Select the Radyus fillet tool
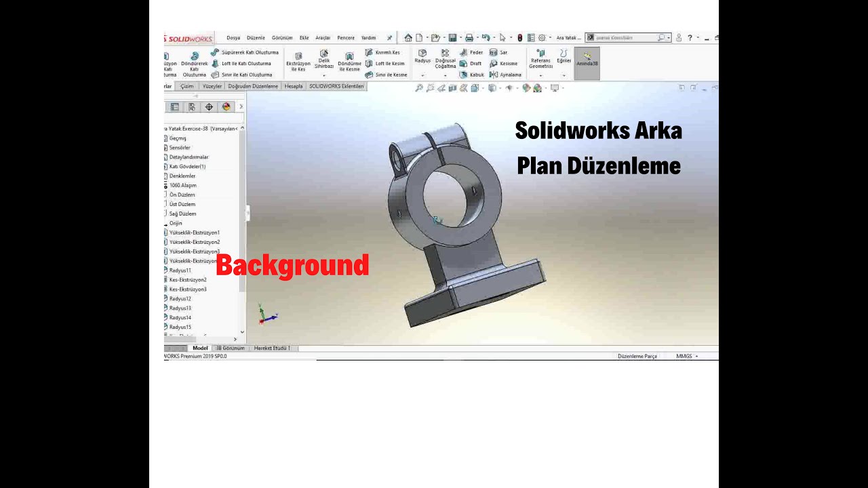 (422, 56)
